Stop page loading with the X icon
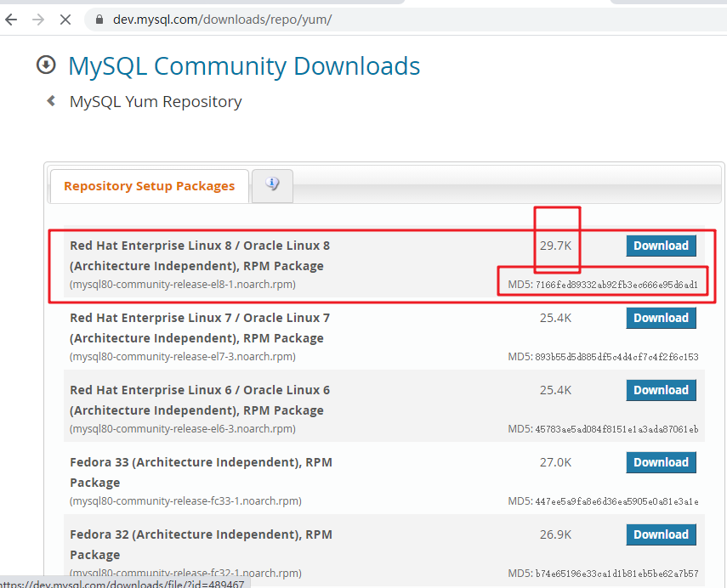The image size is (727, 588). (x=65, y=20)
